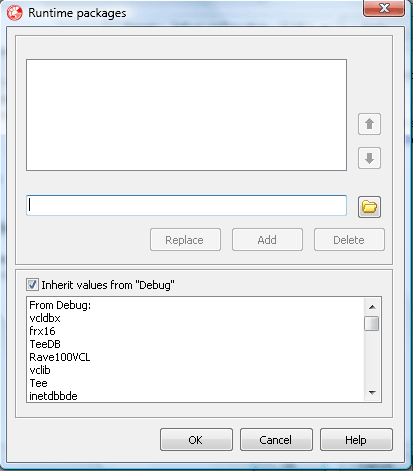Dismiss dialog with Cancel button
Image resolution: width=413 pixels, height=471 pixels.
pos(276,440)
